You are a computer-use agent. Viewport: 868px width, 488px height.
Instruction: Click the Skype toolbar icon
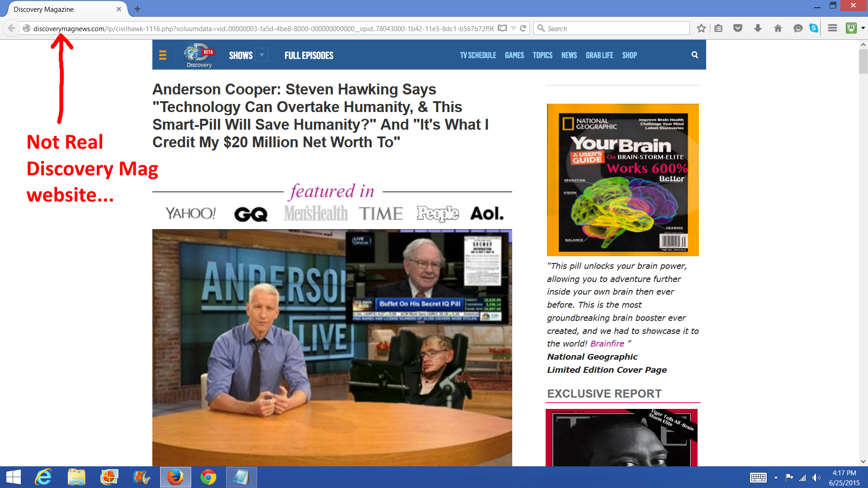coord(814,28)
